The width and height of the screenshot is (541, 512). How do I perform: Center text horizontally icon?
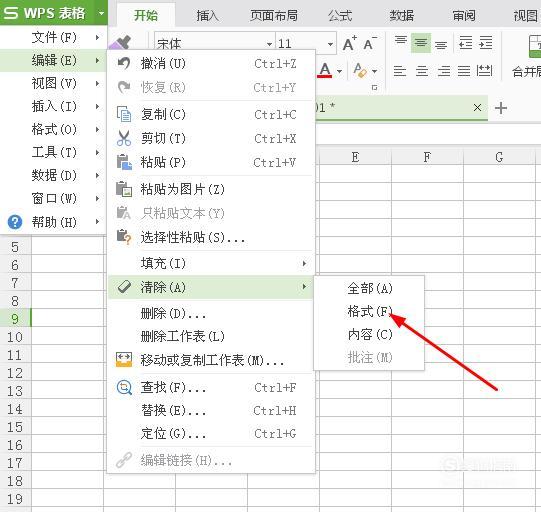422,71
